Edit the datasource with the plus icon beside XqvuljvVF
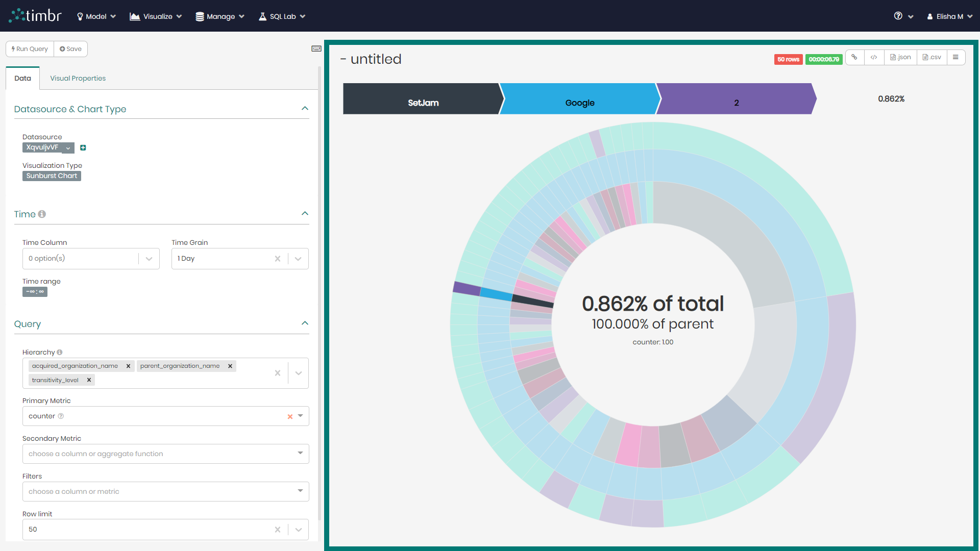 pos(83,147)
